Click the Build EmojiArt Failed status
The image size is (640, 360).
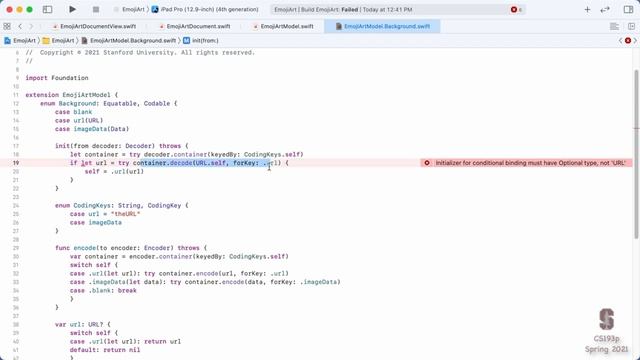click(x=343, y=9)
